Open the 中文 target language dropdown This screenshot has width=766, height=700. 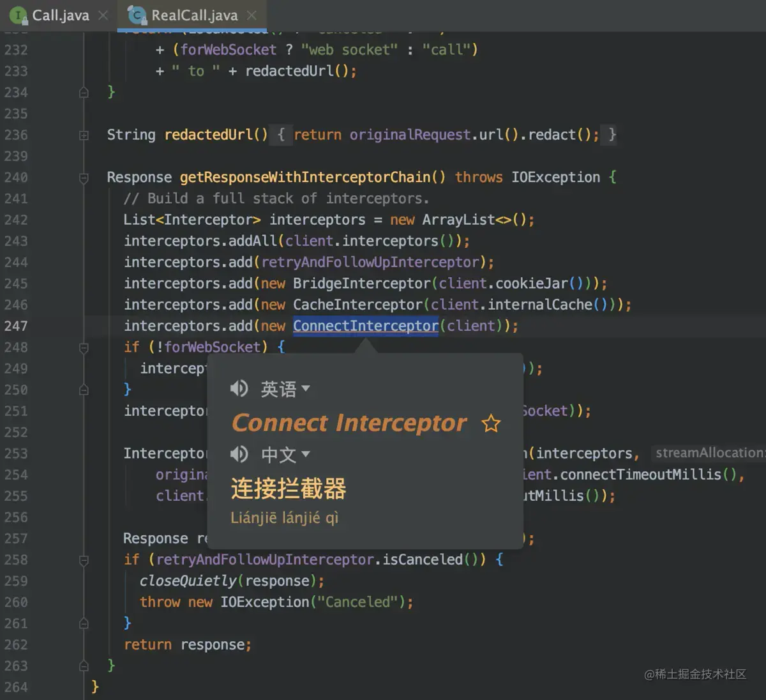(x=285, y=454)
